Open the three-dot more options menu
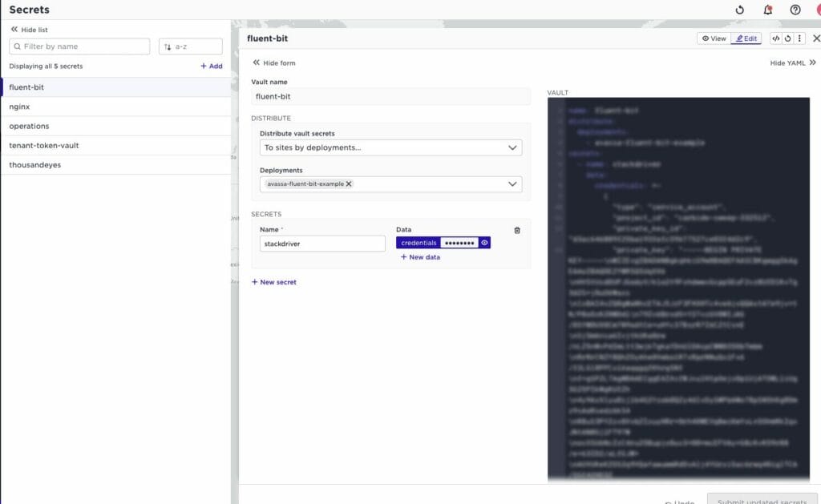 click(799, 38)
